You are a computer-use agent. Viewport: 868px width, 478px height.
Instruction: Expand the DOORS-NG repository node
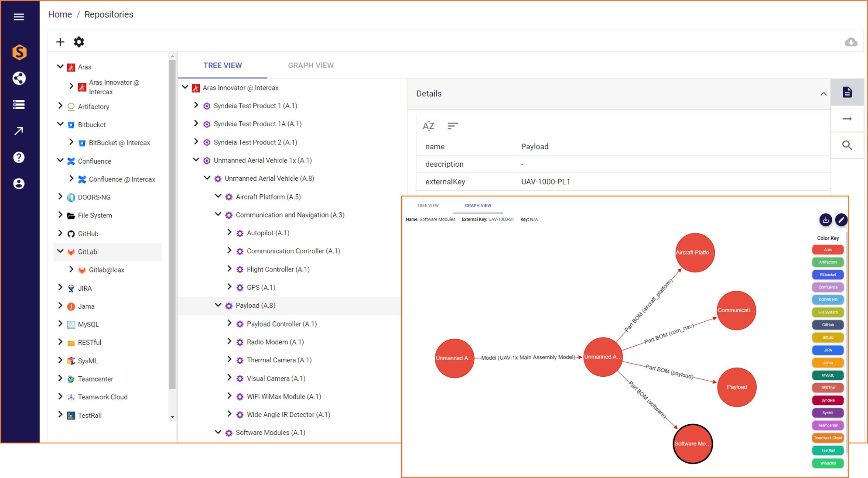pyautogui.click(x=60, y=197)
